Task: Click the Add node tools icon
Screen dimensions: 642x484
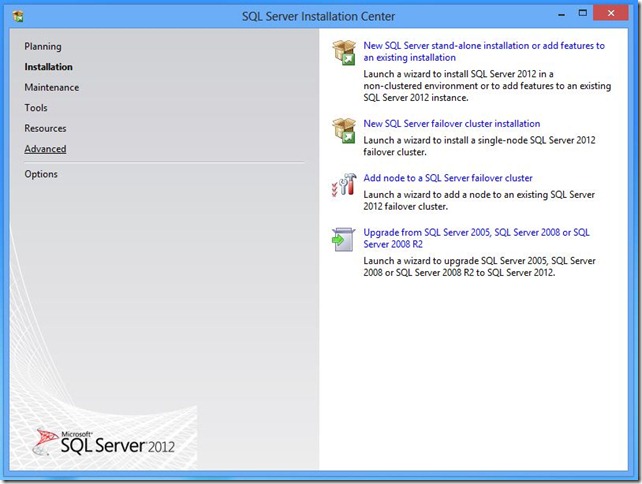Action: point(344,185)
